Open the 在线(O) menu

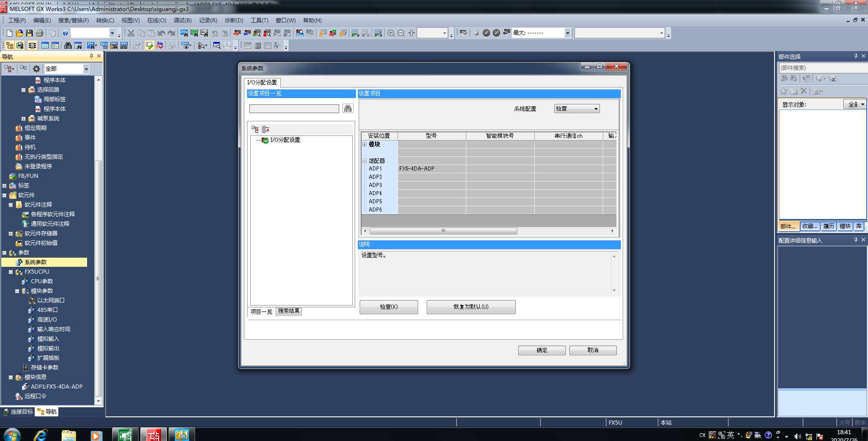[x=156, y=21]
